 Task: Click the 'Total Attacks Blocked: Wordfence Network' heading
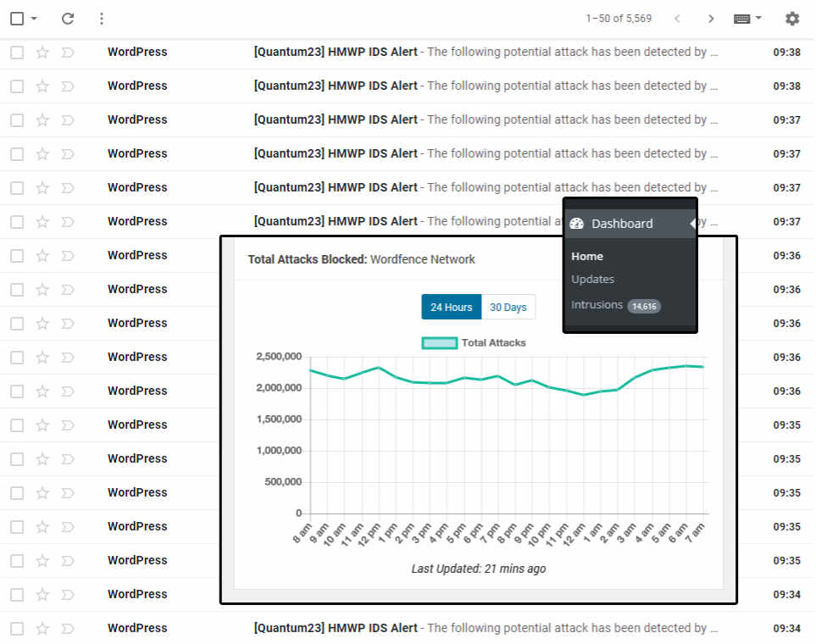(361, 259)
